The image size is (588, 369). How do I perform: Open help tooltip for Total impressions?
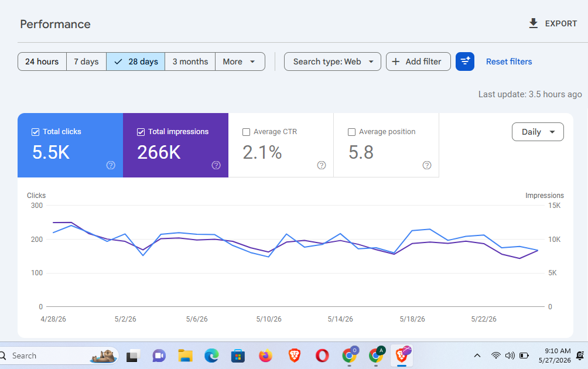point(216,165)
